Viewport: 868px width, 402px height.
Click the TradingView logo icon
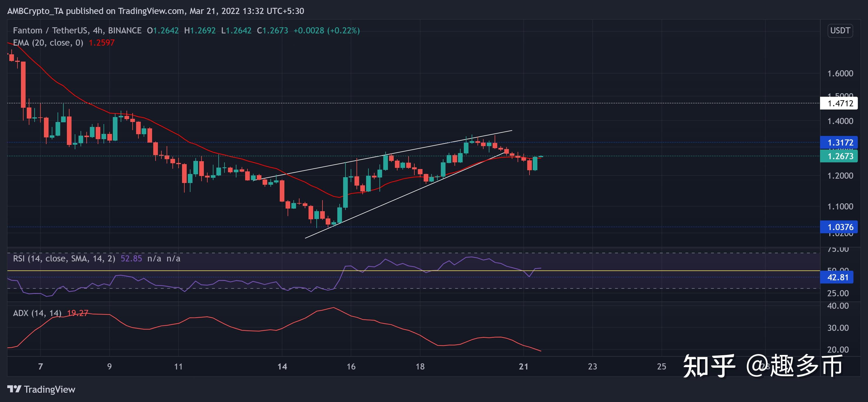[14, 389]
